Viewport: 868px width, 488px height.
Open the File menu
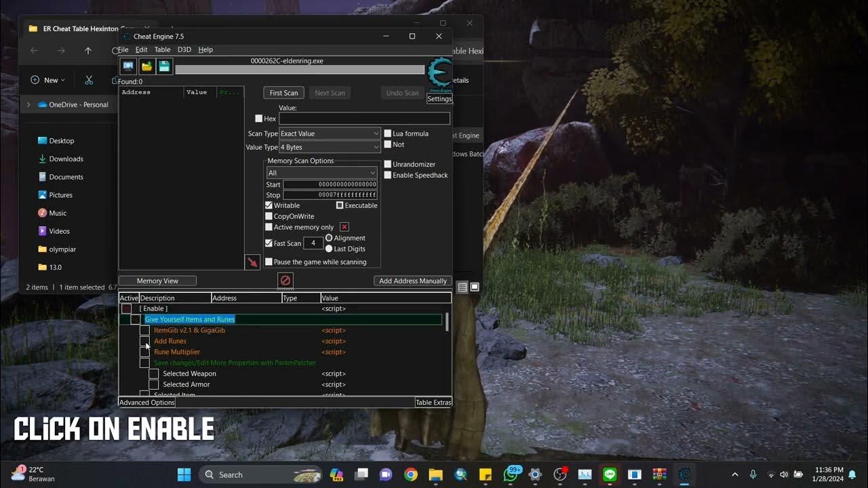(123, 49)
